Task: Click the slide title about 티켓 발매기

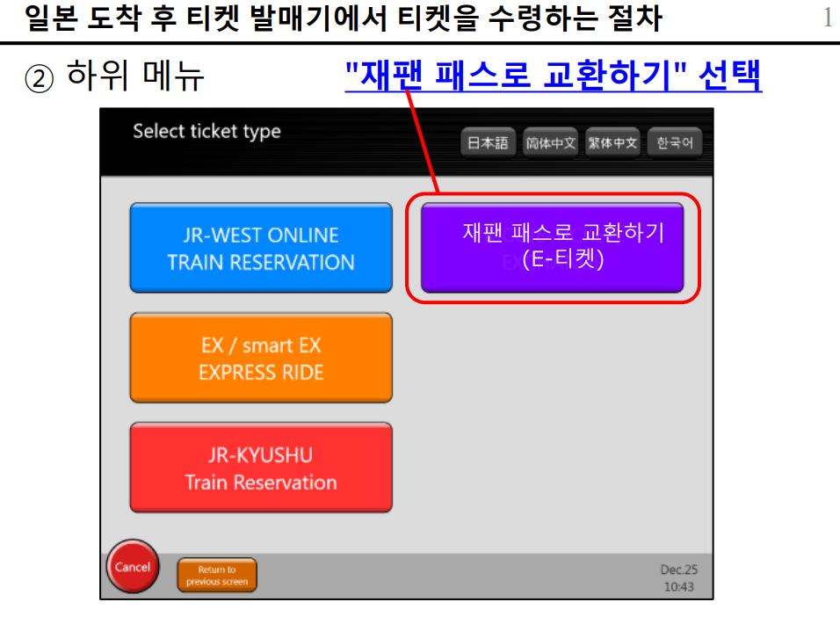Action: [x=344, y=18]
